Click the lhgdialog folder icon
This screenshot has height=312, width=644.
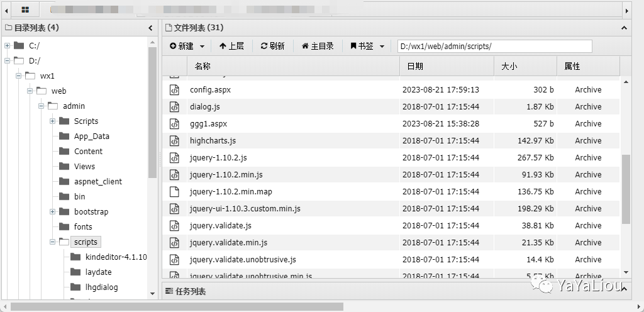pos(75,287)
